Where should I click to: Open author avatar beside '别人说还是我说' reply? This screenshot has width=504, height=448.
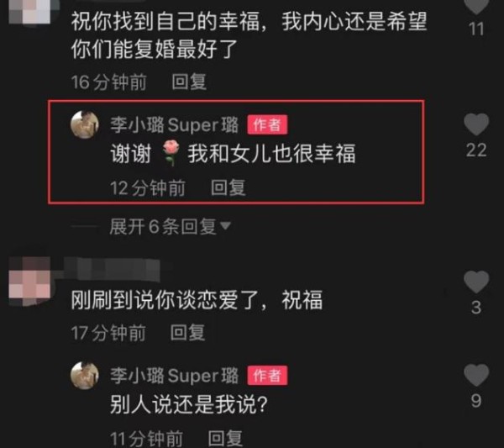point(85,376)
